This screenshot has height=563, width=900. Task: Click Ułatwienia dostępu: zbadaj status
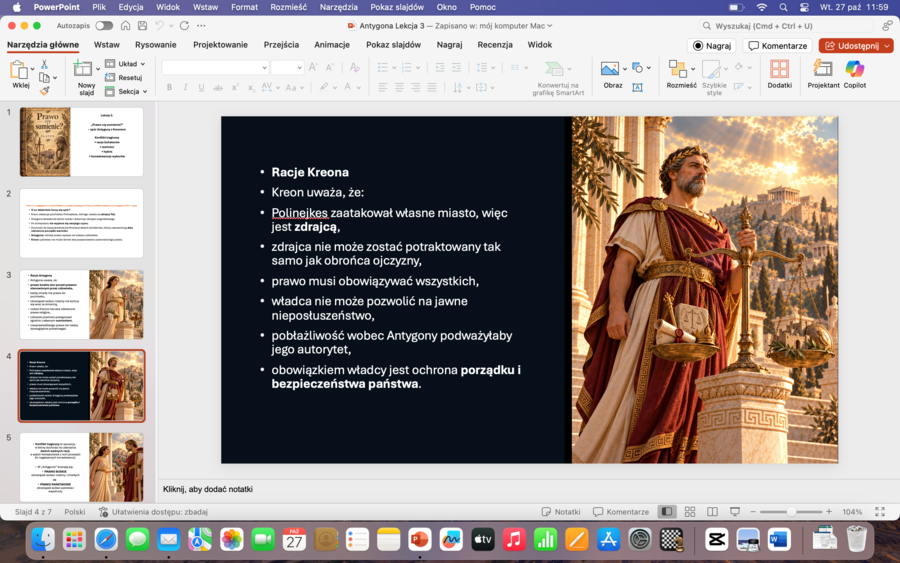(153, 511)
